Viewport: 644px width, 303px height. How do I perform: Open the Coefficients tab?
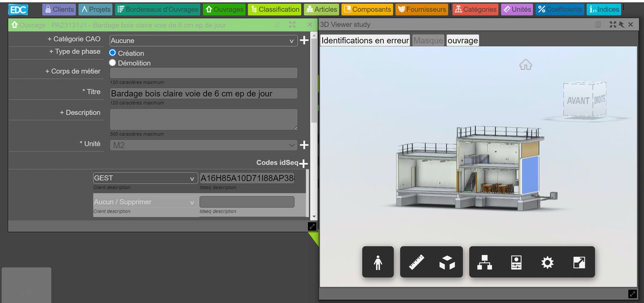pos(560,9)
